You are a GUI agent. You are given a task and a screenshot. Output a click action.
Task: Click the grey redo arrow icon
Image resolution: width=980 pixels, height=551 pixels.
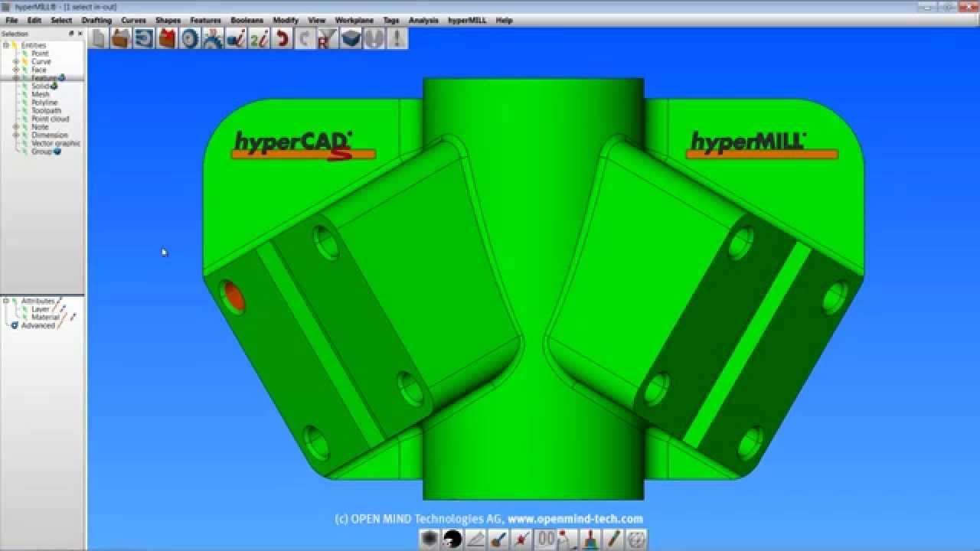click(x=305, y=38)
